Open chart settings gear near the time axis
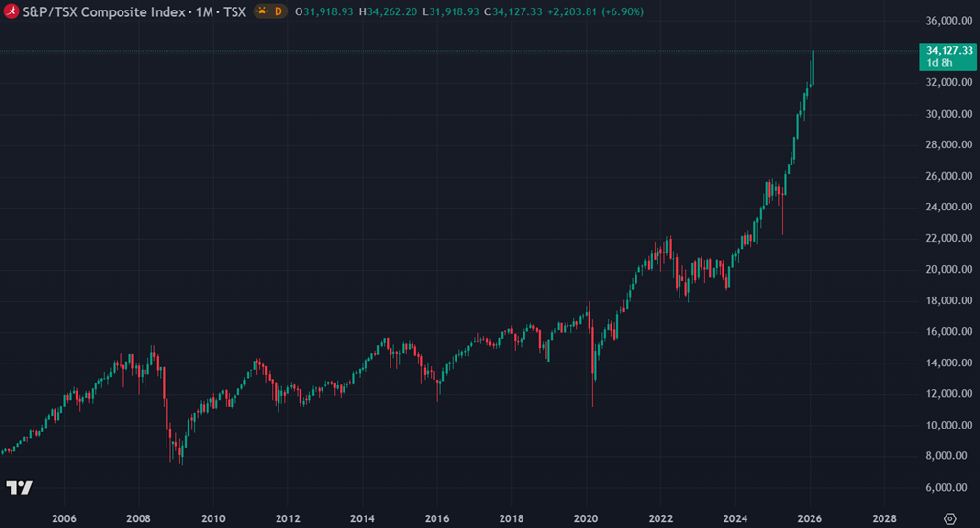 [948, 517]
